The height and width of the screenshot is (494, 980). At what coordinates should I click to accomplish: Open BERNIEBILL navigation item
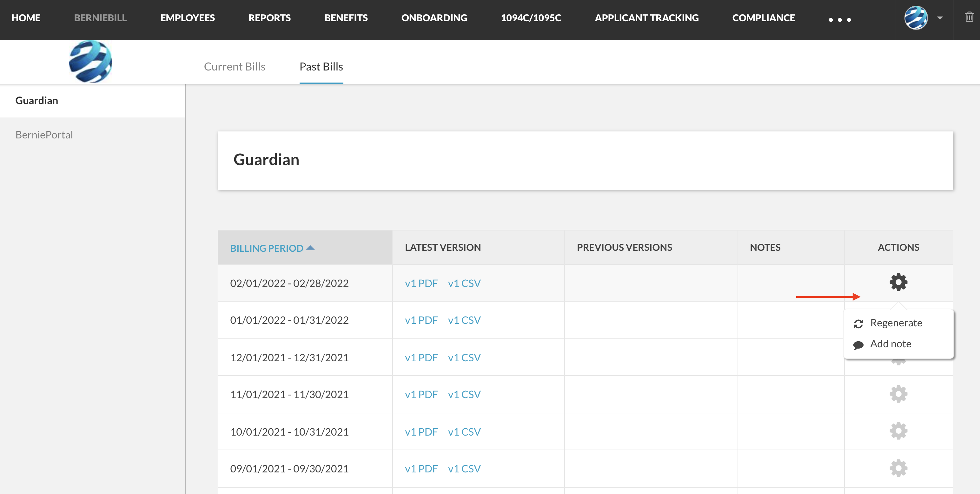pyautogui.click(x=100, y=18)
